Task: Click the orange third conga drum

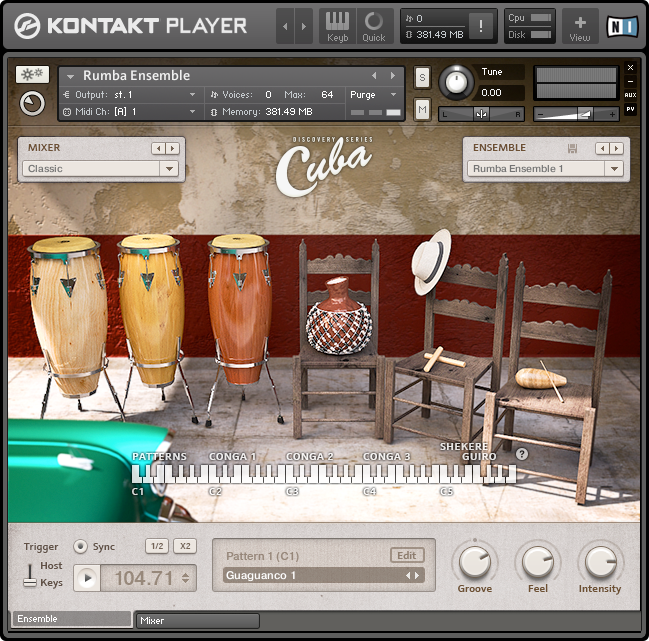Action: 239,310
